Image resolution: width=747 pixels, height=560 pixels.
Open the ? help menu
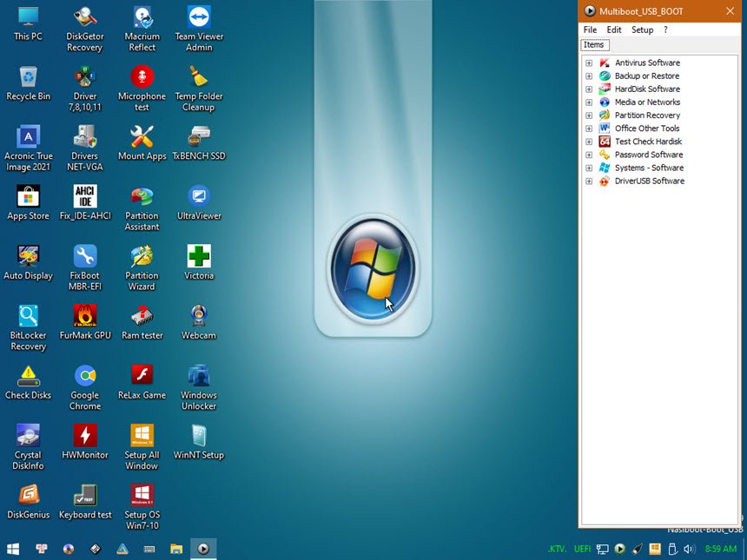coord(665,30)
